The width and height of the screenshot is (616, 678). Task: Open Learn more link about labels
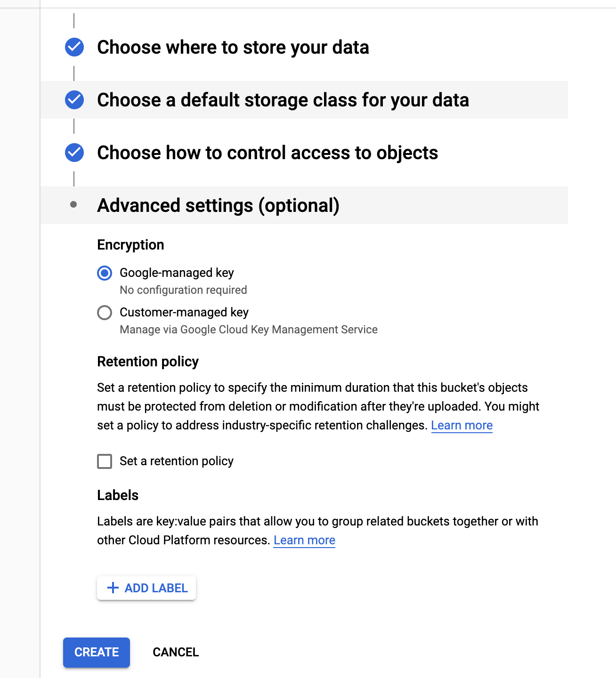(304, 541)
